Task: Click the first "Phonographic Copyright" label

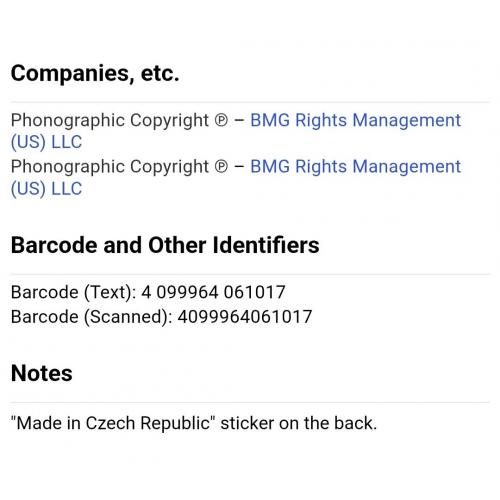Action: point(110,121)
